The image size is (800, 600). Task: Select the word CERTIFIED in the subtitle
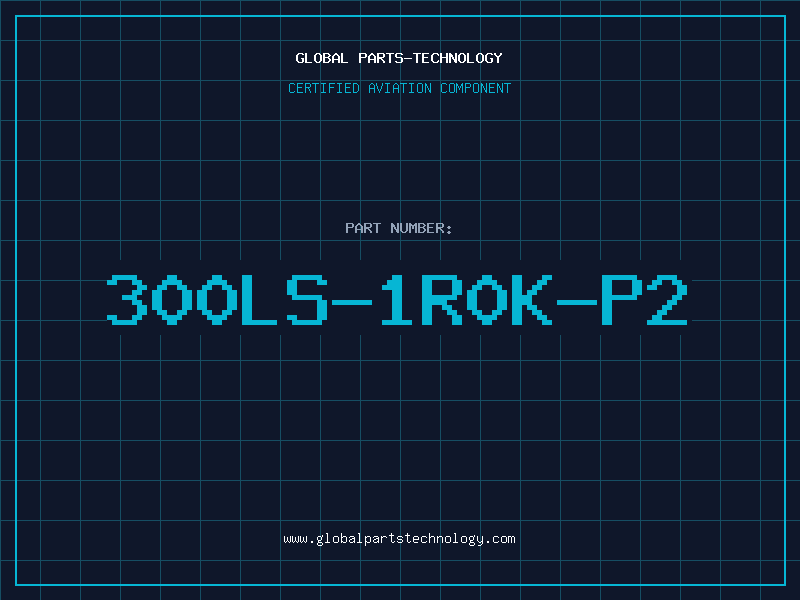[324, 88]
